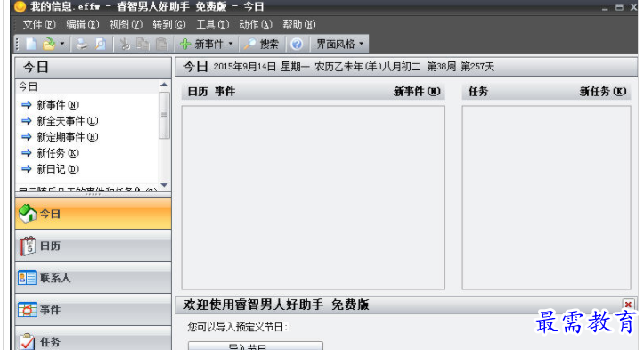Select the 联系人 navigation tab
This screenshot has width=644, height=350.
pyautogui.click(x=94, y=278)
